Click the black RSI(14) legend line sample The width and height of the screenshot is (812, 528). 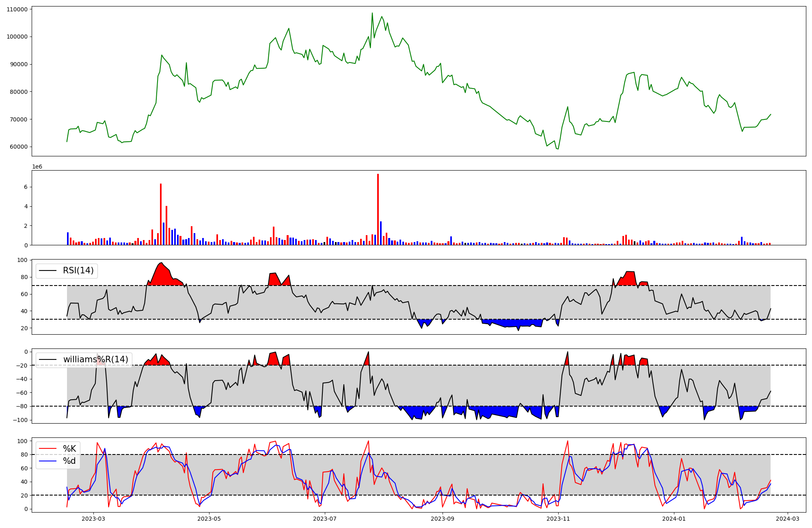pos(48,270)
